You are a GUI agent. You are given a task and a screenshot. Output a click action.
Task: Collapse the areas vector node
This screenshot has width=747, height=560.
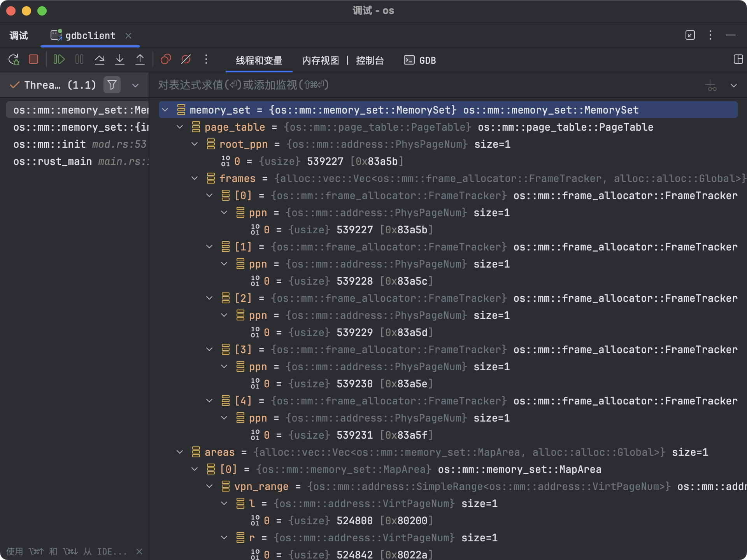pyautogui.click(x=180, y=452)
